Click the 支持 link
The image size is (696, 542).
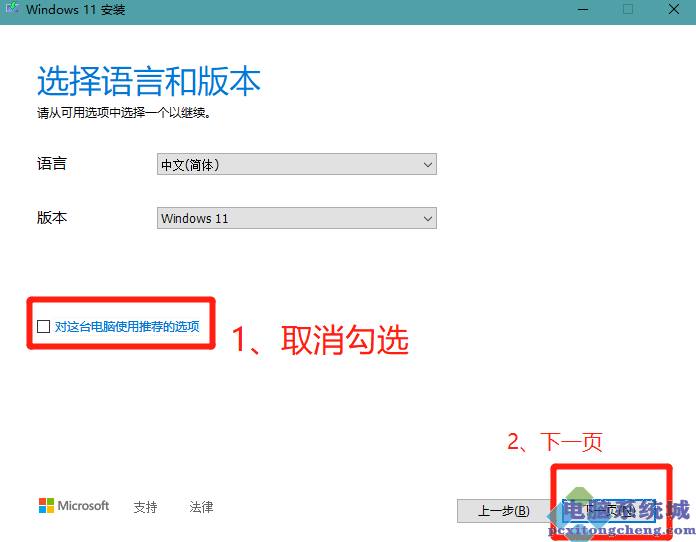[x=146, y=506]
